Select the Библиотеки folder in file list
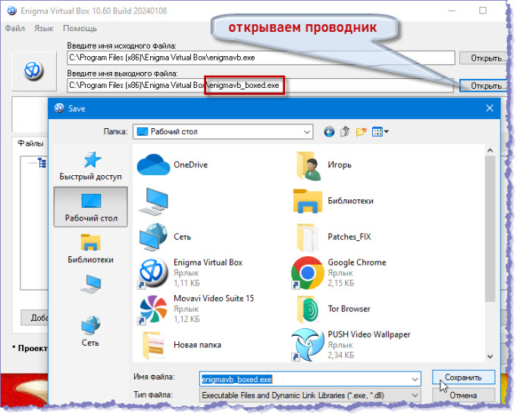This screenshot has width=523, height=420. [334, 200]
